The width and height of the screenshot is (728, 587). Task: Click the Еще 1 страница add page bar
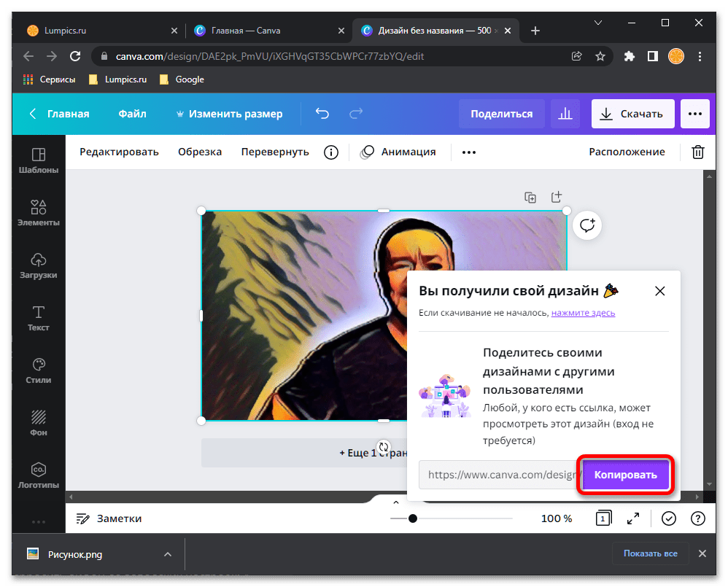tap(303, 453)
